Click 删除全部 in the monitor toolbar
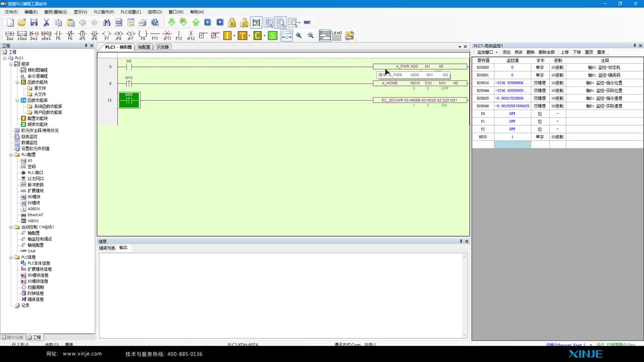 [546, 52]
